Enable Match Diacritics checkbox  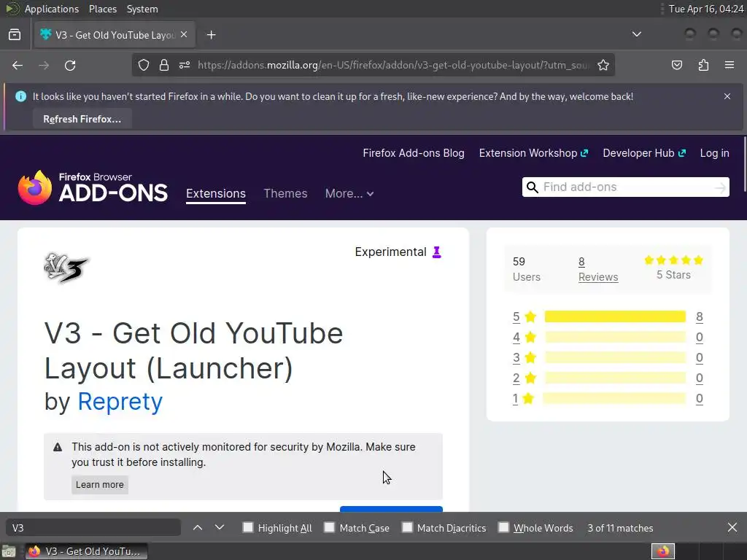(407, 527)
